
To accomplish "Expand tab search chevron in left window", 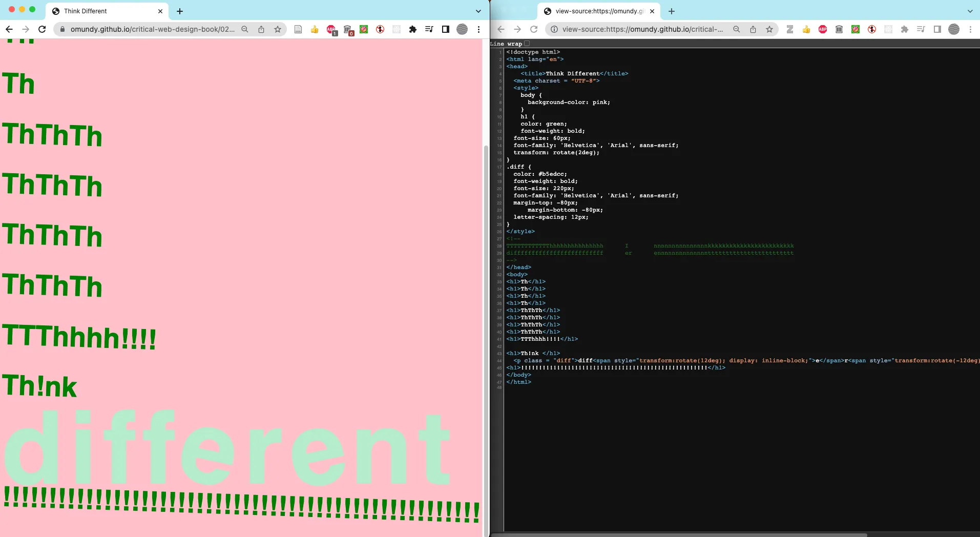I will tap(478, 11).
